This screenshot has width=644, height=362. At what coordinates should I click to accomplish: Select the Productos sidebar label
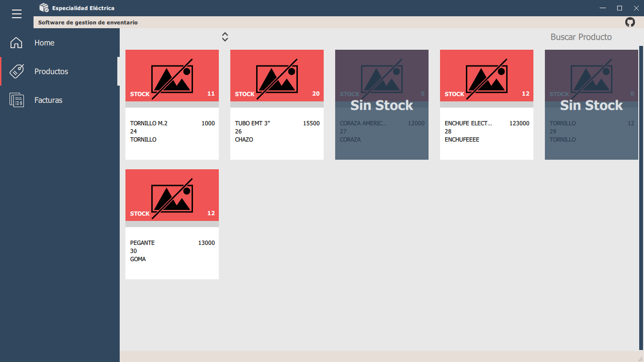[x=51, y=71]
